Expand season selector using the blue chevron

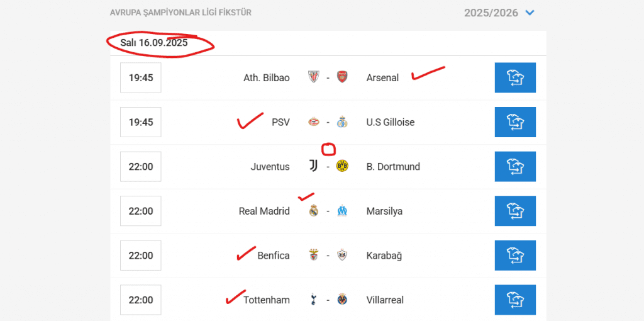530,13
